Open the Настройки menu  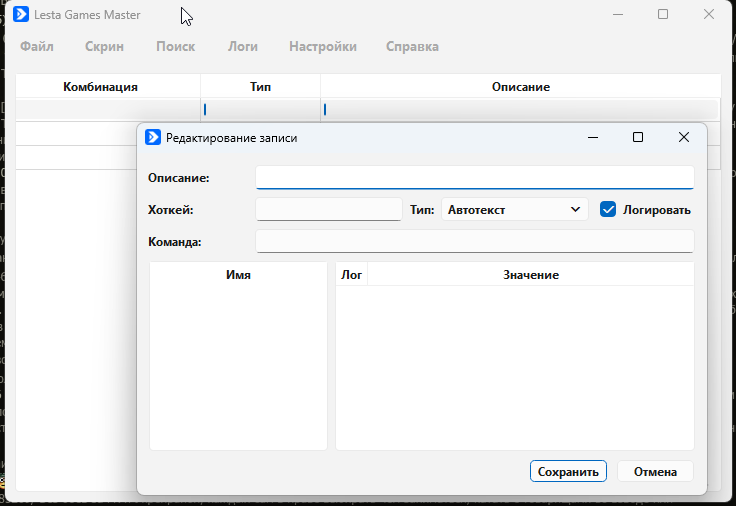(323, 46)
